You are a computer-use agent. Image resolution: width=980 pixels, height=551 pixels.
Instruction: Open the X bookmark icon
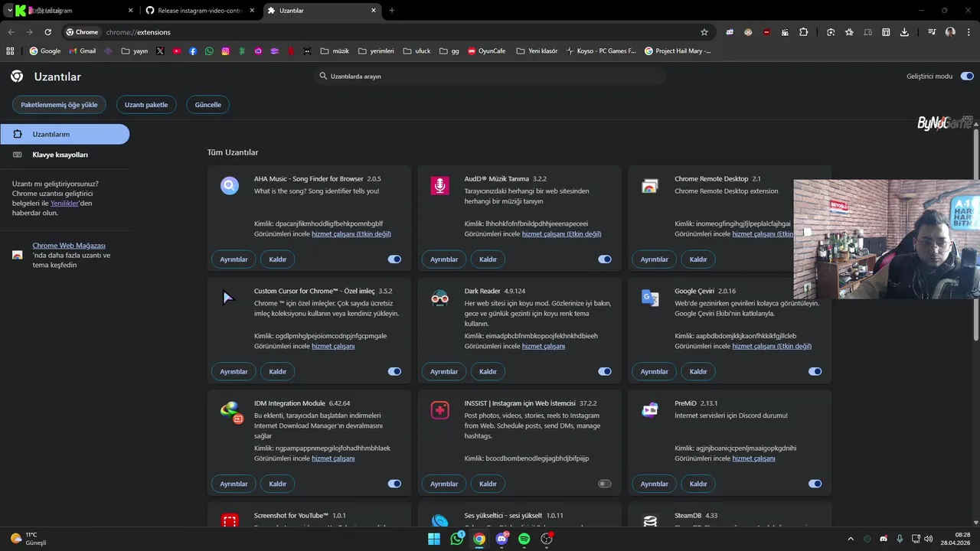[160, 51]
